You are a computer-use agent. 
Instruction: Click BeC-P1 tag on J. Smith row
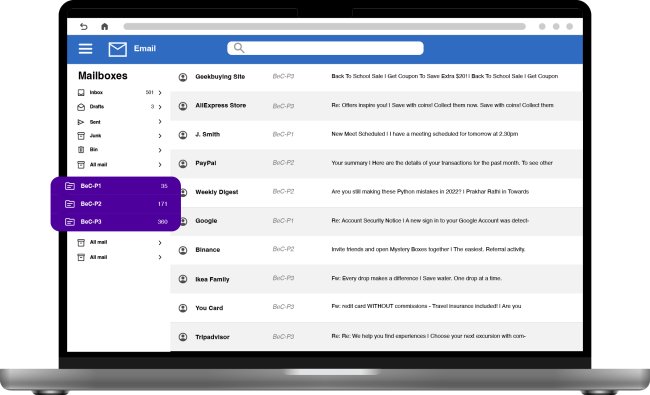point(283,134)
